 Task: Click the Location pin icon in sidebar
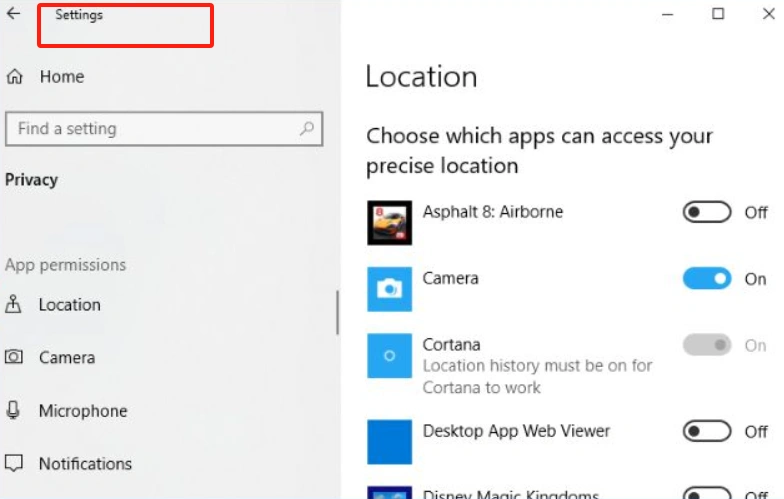coord(14,305)
